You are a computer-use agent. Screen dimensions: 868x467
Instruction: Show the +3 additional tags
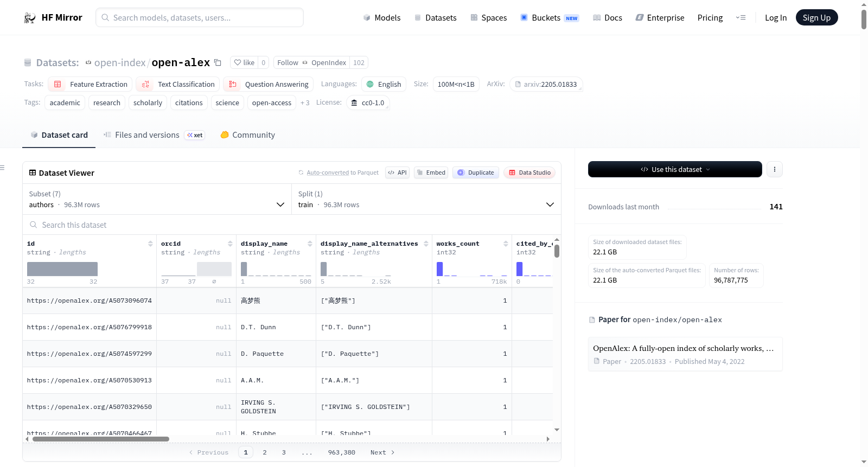305,103
